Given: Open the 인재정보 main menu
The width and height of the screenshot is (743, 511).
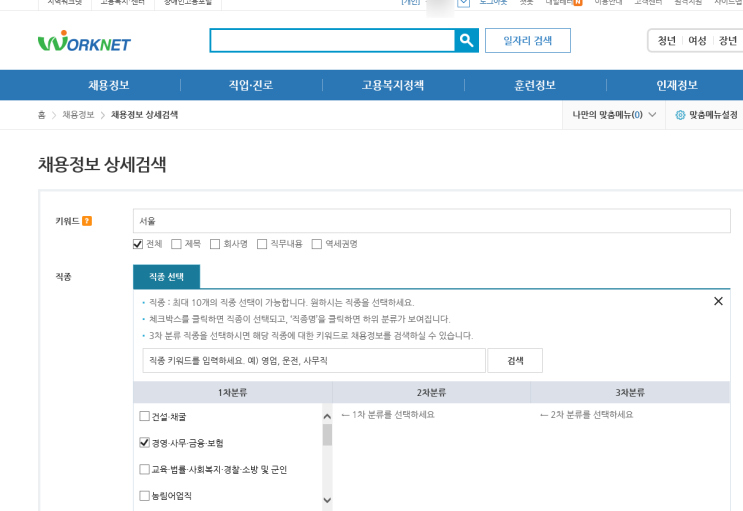Looking at the screenshot, I should 677,85.
